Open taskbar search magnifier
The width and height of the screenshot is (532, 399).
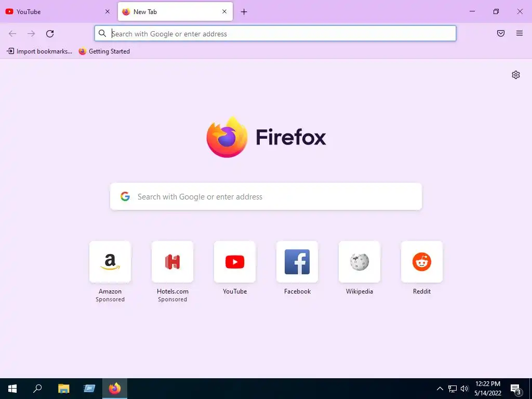pos(37,389)
